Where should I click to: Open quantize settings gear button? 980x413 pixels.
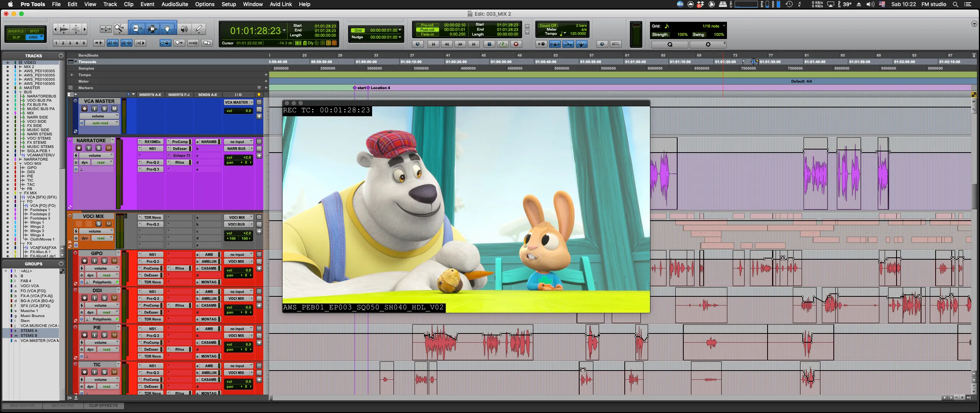coord(708,44)
